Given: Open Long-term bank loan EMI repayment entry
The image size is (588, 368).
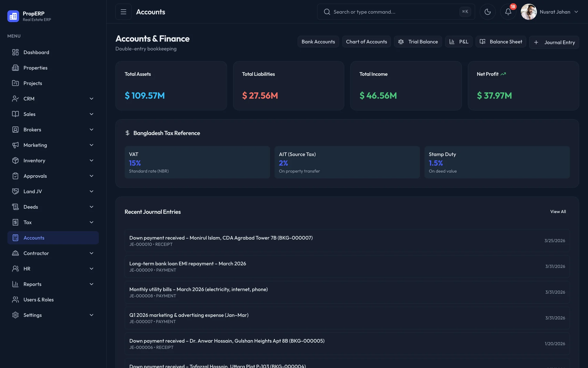Looking at the screenshot, I should click(x=347, y=266).
